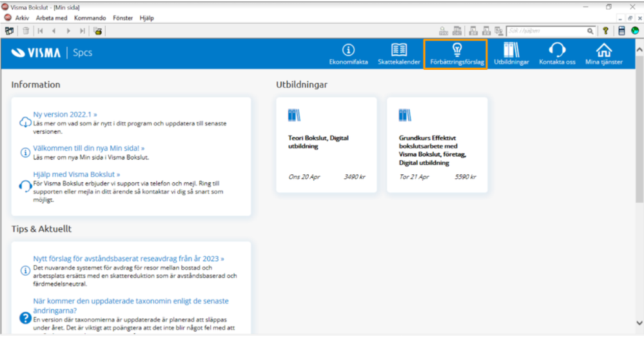Click the yellow question mark help icon
The height and width of the screenshot is (337, 644).
(x=605, y=31)
